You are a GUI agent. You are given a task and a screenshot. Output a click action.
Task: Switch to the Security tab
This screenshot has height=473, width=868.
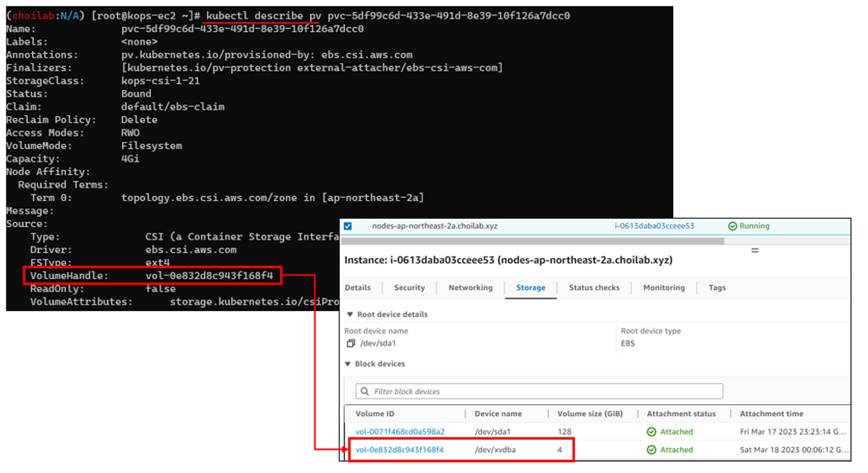click(x=409, y=288)
